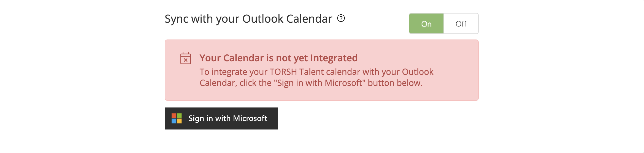Click the word "Outlook" in the heading
The height and width of the screenshot is (153, 644).
263,19
